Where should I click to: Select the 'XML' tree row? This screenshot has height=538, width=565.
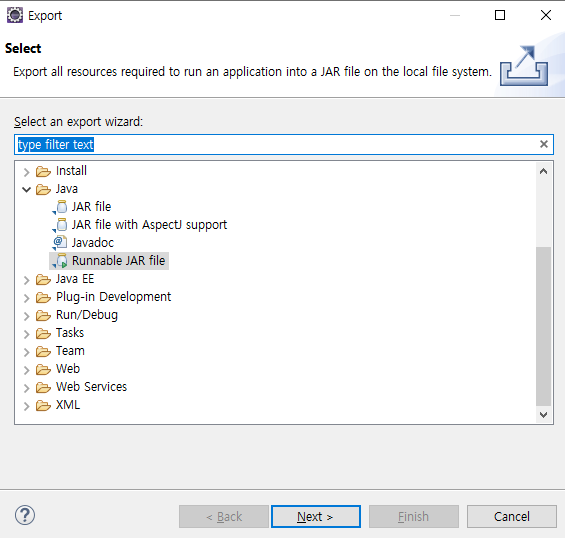tap(68, 405)
